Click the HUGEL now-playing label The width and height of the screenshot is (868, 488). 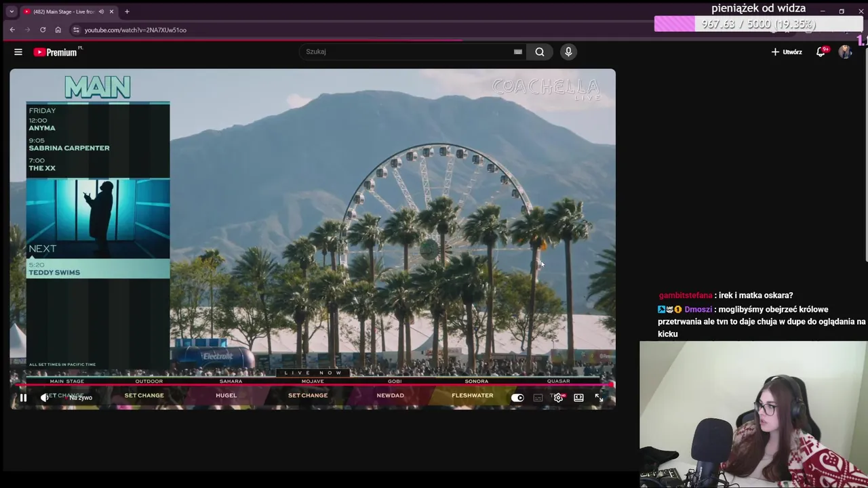coord(226,396)
